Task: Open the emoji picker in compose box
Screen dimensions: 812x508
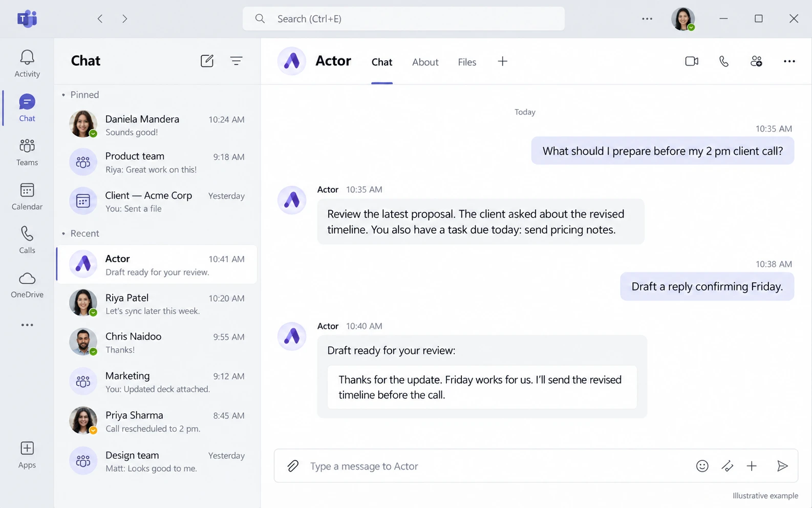Action: pos(702,465)
